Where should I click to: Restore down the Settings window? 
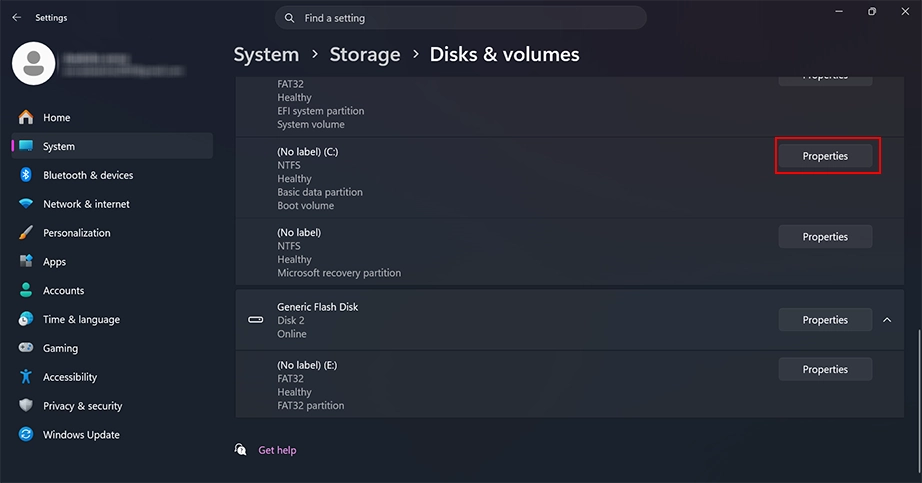click(872, 11)
